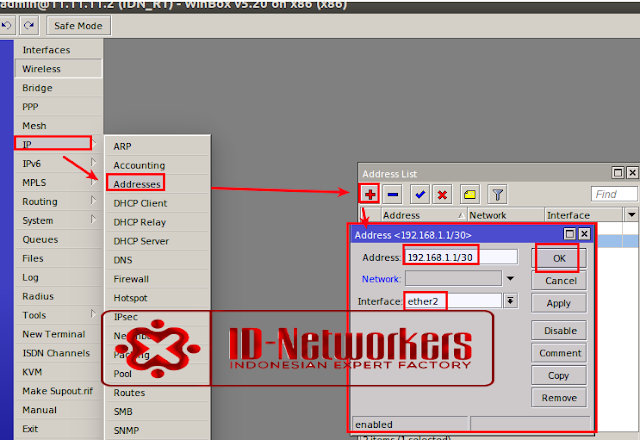Open column dropdown in Address List header
Image resolution: width=640 pixels, height=440 pixels.
631,215
